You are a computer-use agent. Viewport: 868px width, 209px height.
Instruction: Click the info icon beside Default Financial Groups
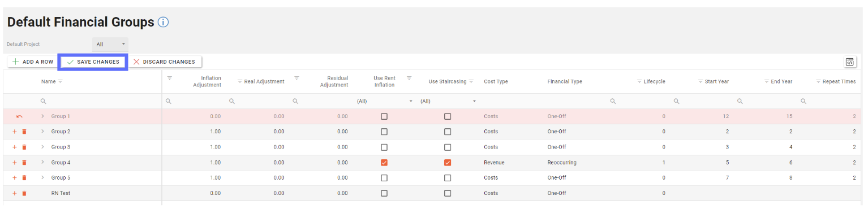pos(163,23)
